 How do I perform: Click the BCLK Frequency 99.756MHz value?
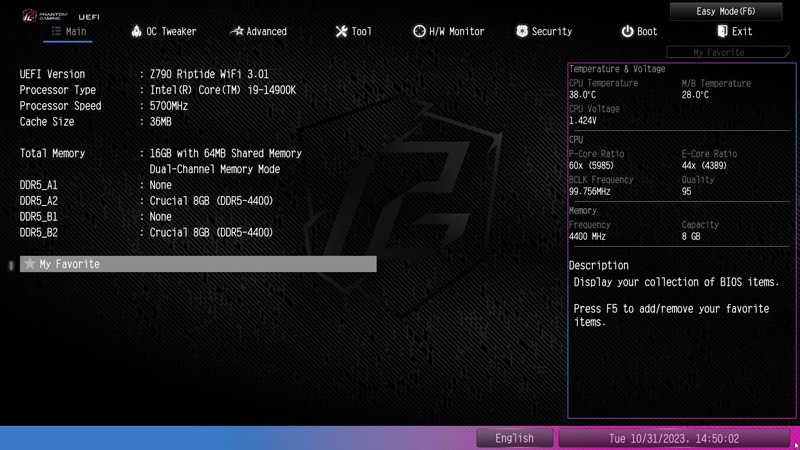[589, 191]
